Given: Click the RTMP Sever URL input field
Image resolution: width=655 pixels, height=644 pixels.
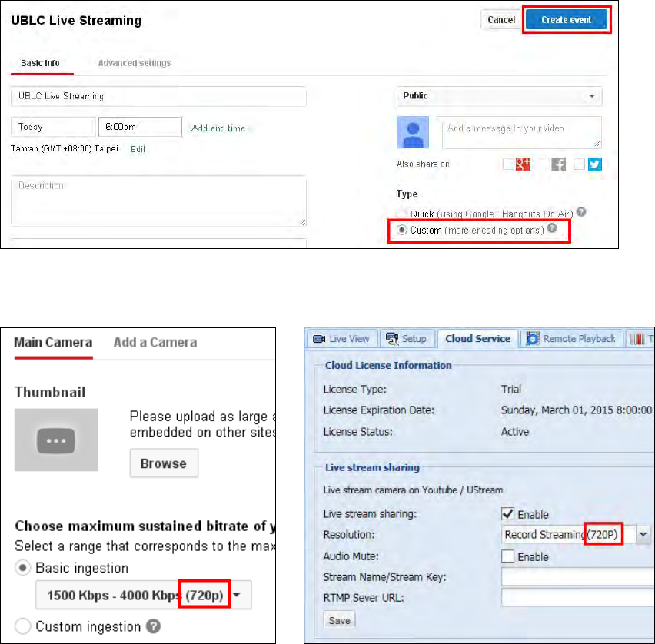Looking at the screenshot, I should (577, 597).
